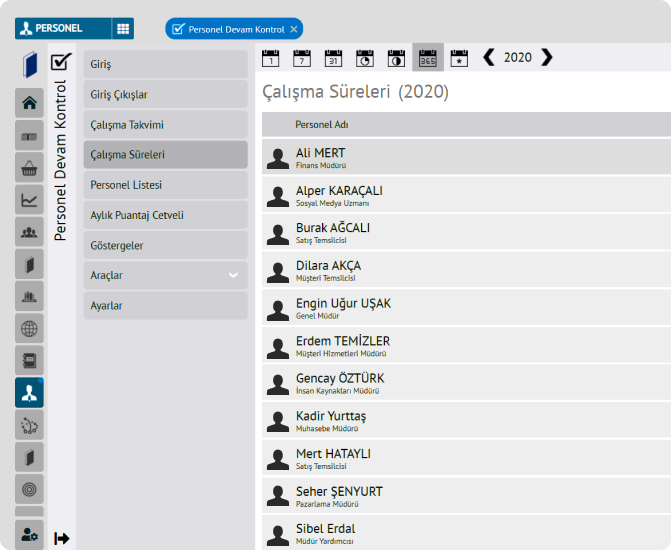Advance to next year with right chevron
This screenshot has height=550, width=671.
pyautogui.click(x=546, y=58)
